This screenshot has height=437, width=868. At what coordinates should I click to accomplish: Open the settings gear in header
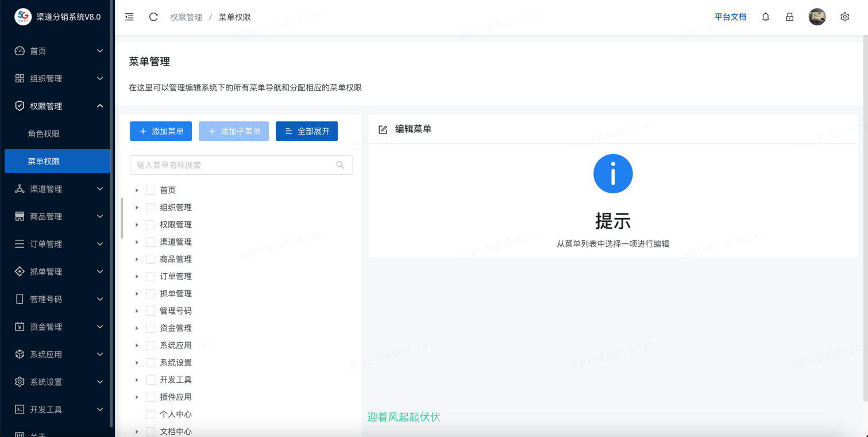point(844,17)
